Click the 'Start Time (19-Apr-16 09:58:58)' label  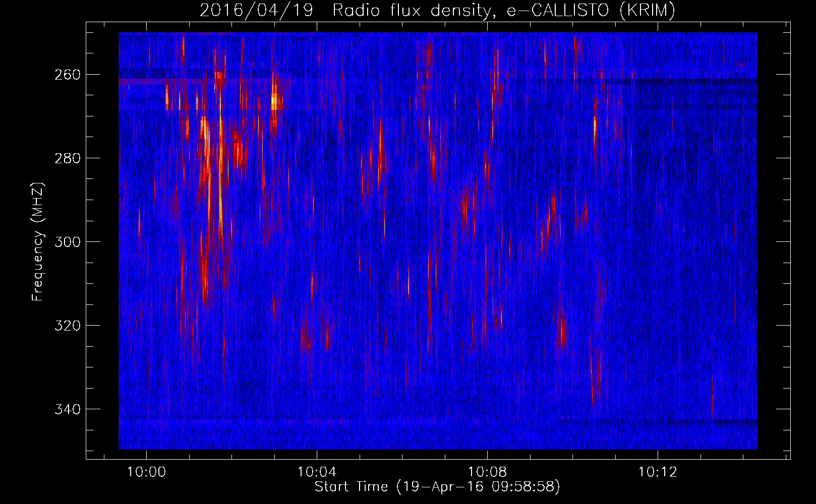click(x=437, y=487)
